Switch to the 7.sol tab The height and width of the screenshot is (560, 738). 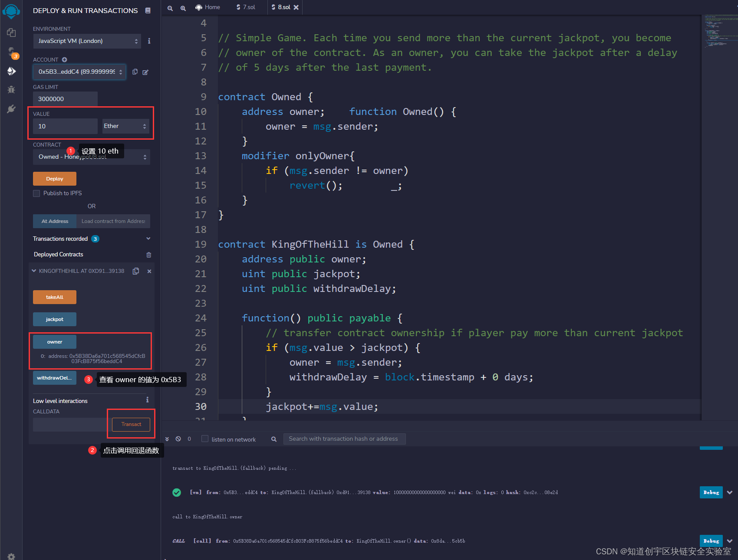[x=246, y=7]
